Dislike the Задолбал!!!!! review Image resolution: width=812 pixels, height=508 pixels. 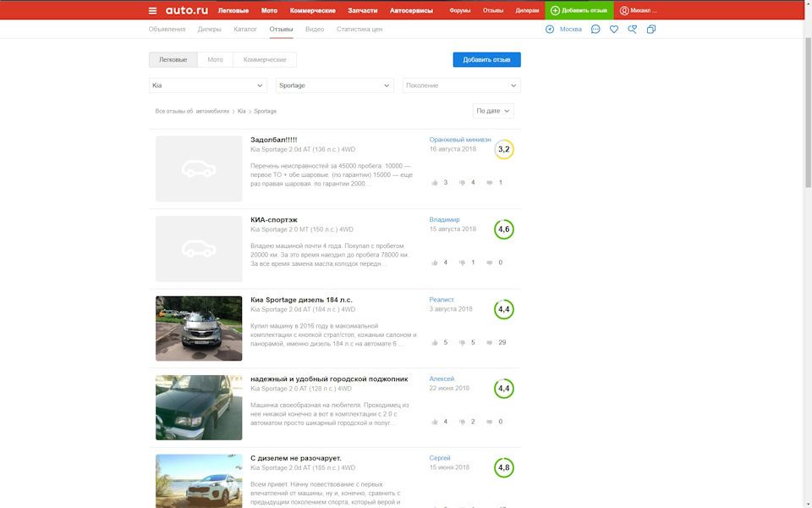point(462,183)
